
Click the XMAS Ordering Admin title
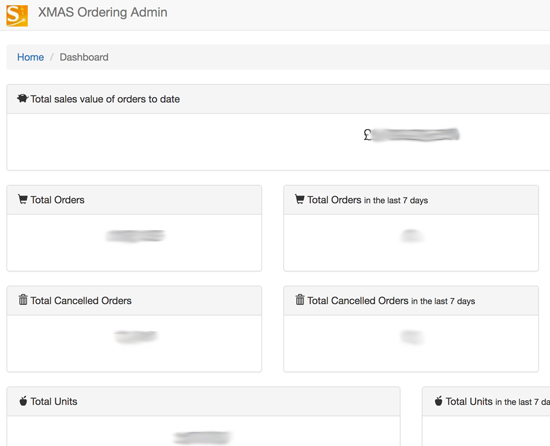[x=102, y=12]
